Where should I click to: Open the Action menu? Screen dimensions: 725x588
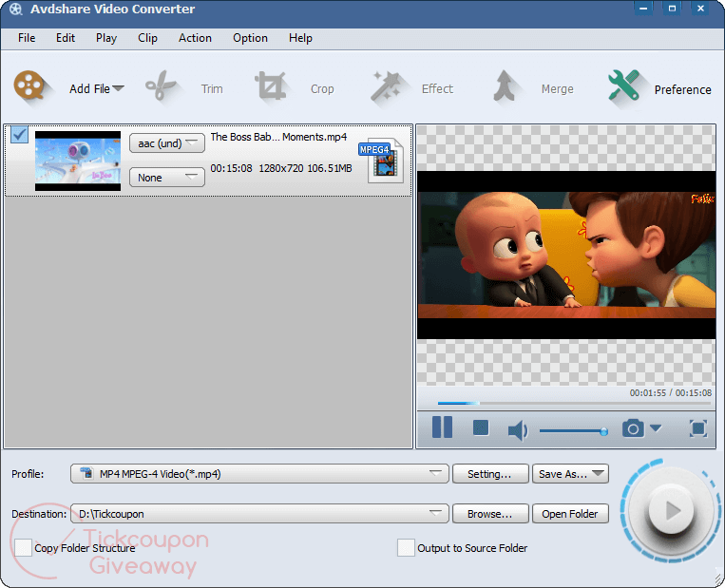click(x=195, y=38)
